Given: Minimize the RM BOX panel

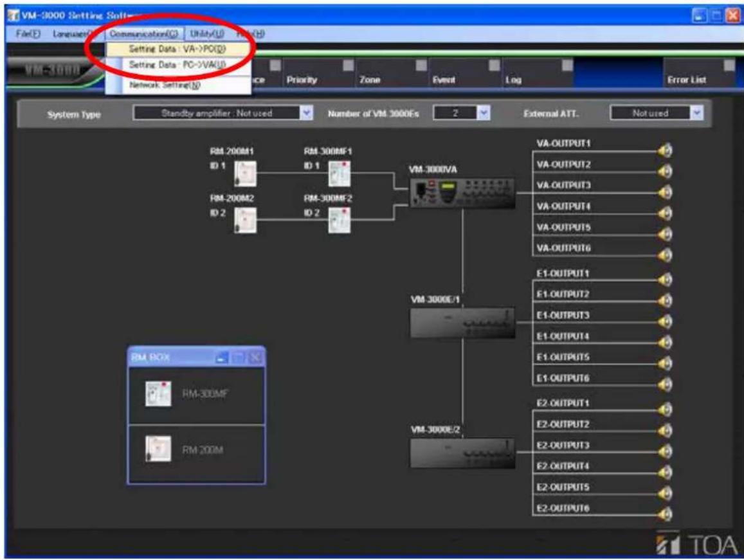Looking at the screenshot, I should tap(222, 358).
